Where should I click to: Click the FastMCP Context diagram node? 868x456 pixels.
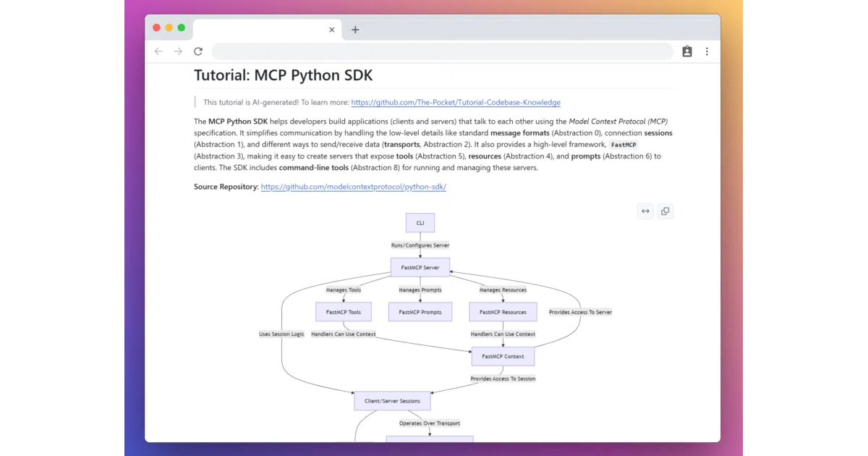503,357
